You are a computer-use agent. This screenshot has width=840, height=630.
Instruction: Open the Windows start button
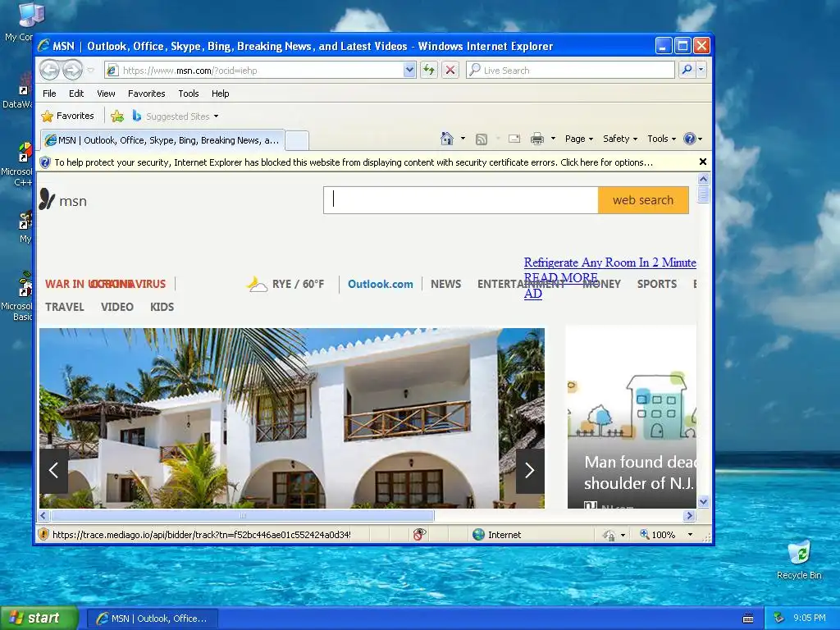[x=39, y=618]
